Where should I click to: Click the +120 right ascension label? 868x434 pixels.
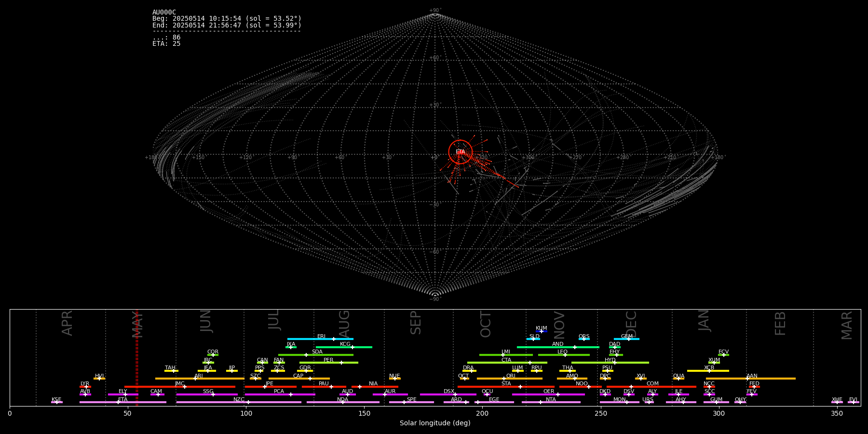(246, 158)
